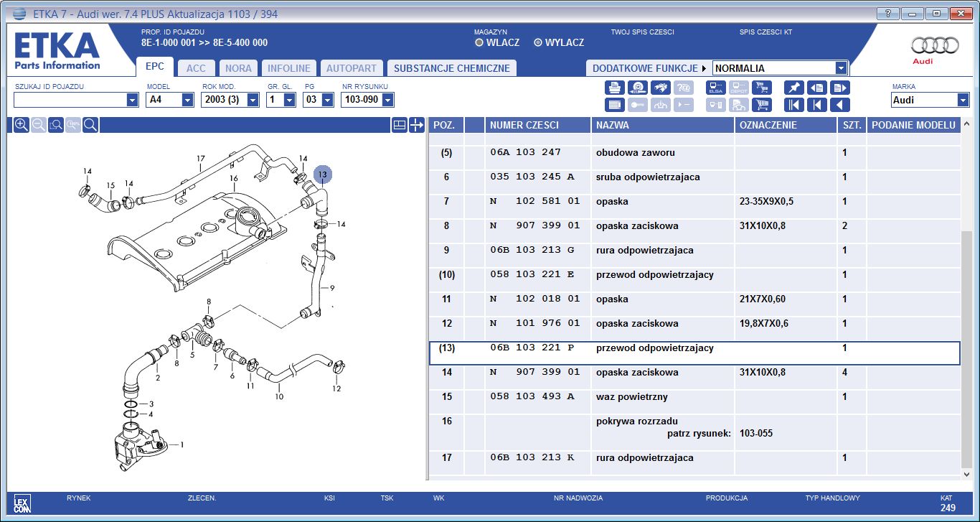Open the MARKA Audi dropdown
Viewport: 980px width, 522px height.
963,100
